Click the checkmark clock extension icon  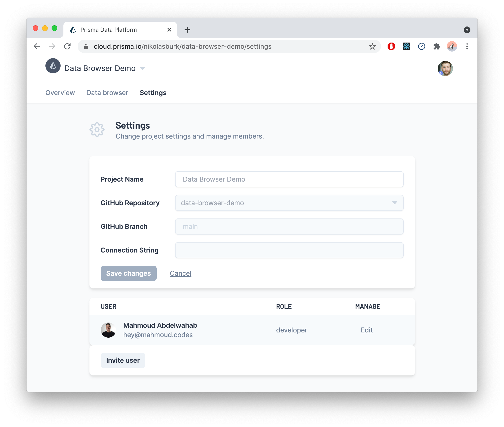pyautogui.click(x=421, y=47)
